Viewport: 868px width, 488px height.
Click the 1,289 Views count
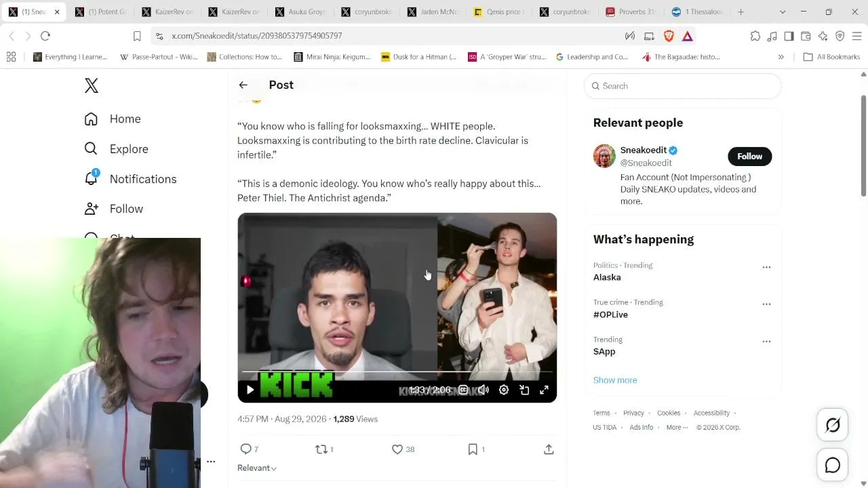(x=355, y=419)
